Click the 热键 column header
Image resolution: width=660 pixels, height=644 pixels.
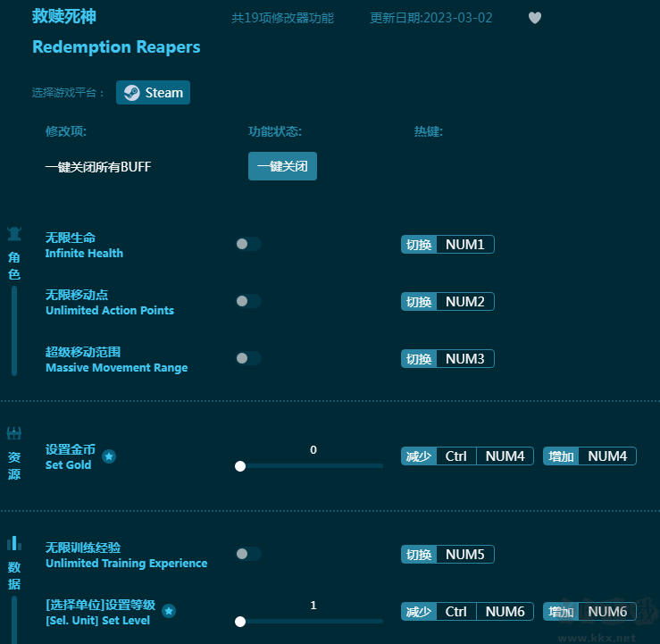(429, 131)
